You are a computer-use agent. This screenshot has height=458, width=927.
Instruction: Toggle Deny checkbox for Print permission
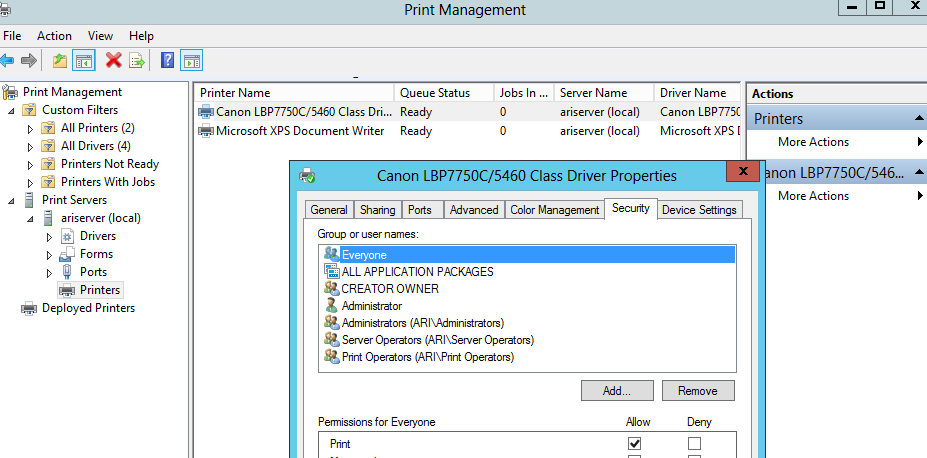pos(694,443)
